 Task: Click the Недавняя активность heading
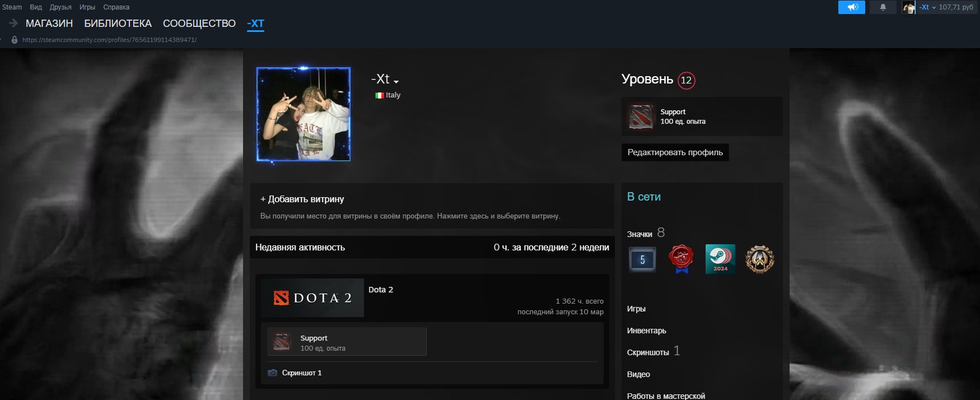[x=300, y=247]
